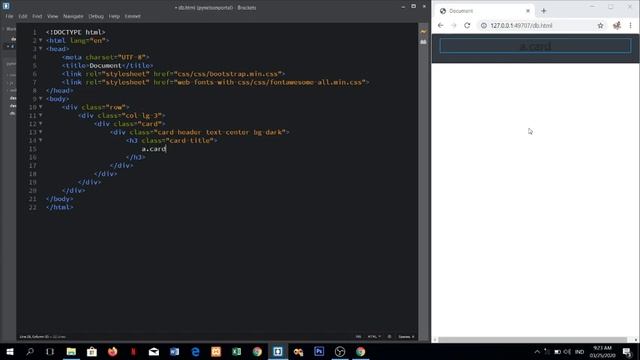The image size is (640, 360).
Task: Open the HTML language mode dropdown
Action: (x=374, y=337)
